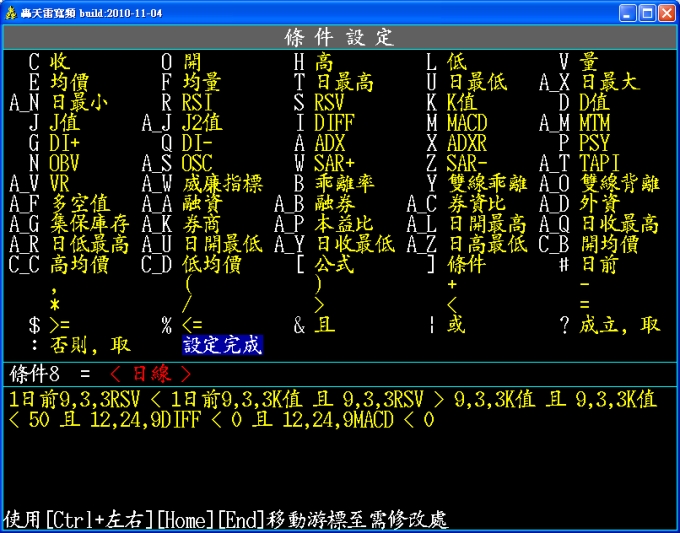Pick the DIFF indicator in the list
Image resolution: width=680 pixels, height=533 pixels.
click(334, 123)
